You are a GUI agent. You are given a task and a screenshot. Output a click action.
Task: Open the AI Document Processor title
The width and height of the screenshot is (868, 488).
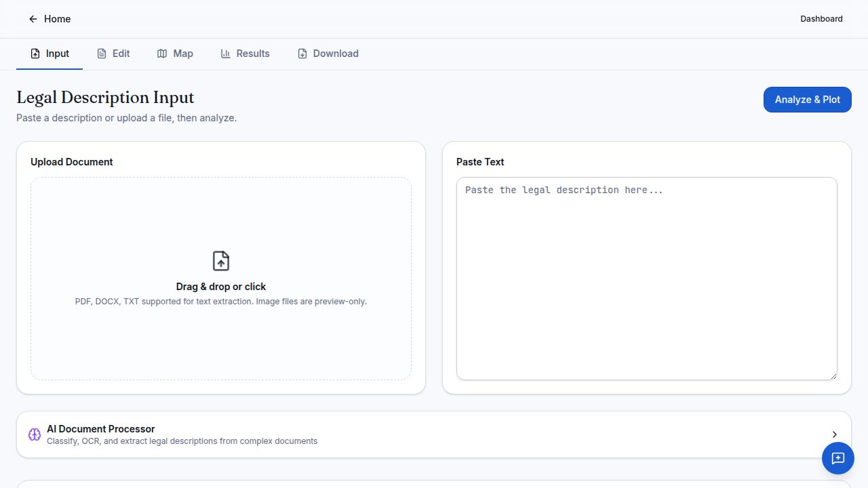(x=101, y=429)
